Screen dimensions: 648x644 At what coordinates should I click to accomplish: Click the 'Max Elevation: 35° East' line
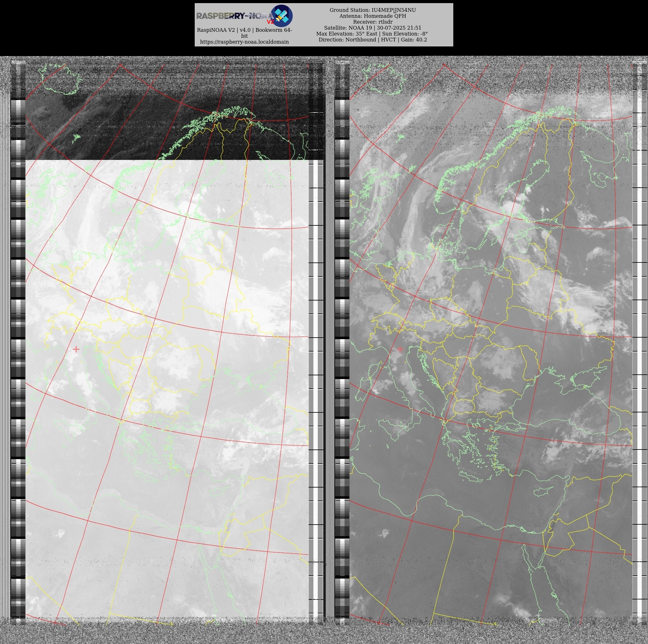click(x=372, y=34)
